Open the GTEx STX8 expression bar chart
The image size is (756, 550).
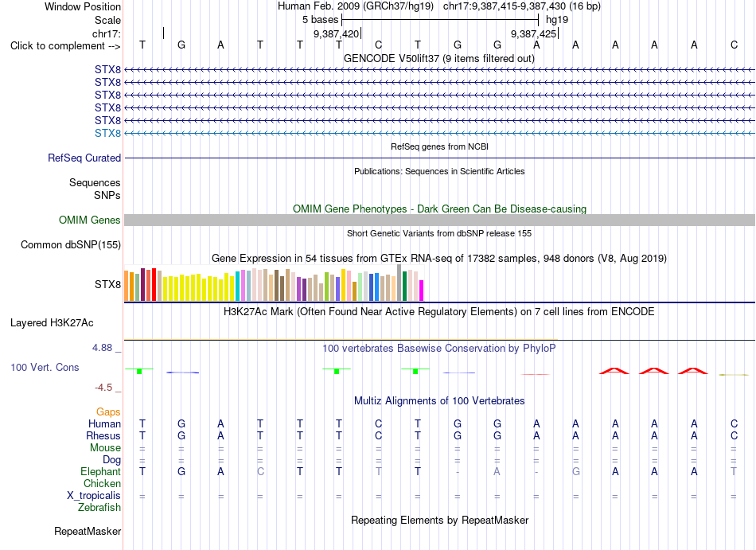274,283
